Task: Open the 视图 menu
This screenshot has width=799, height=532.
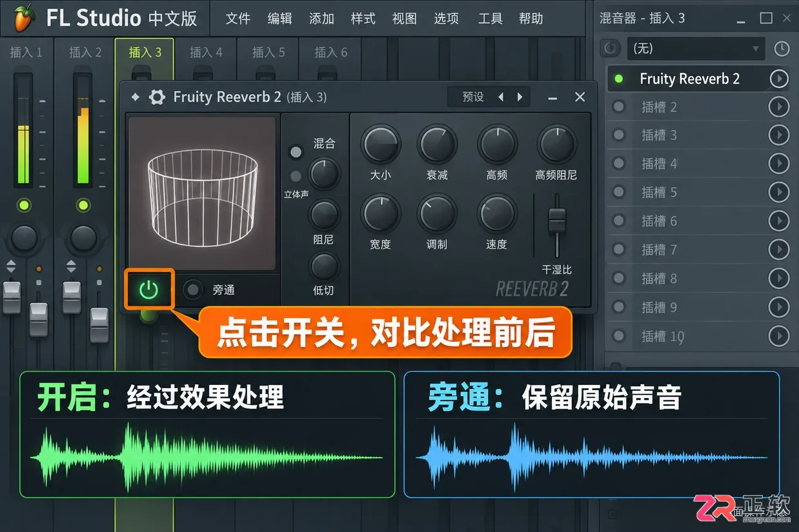Action: pyautogui.click(x=405, y=19)
